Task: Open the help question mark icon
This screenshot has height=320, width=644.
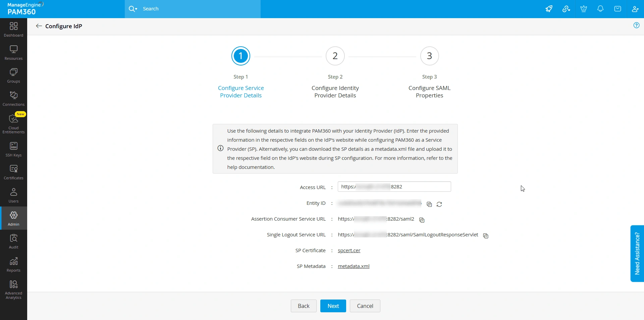Action: tap(636, 25)
